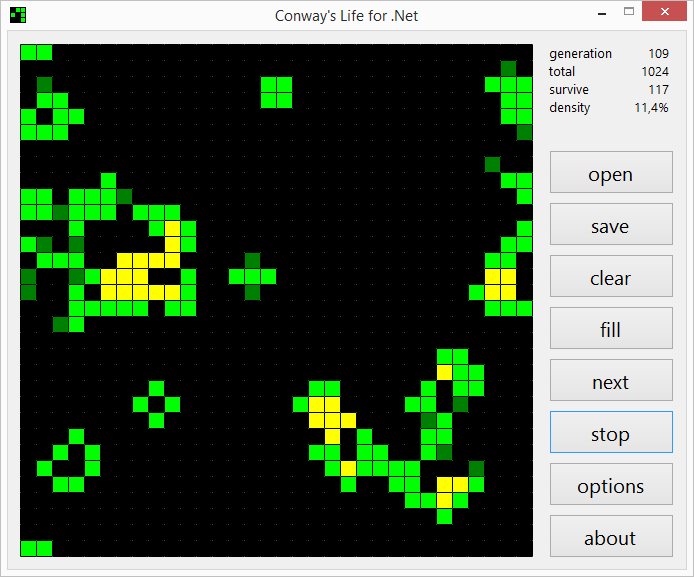The width and height of the screenshot is (694, 577).
Task: Show the about dialog
Action: point(610,538)
